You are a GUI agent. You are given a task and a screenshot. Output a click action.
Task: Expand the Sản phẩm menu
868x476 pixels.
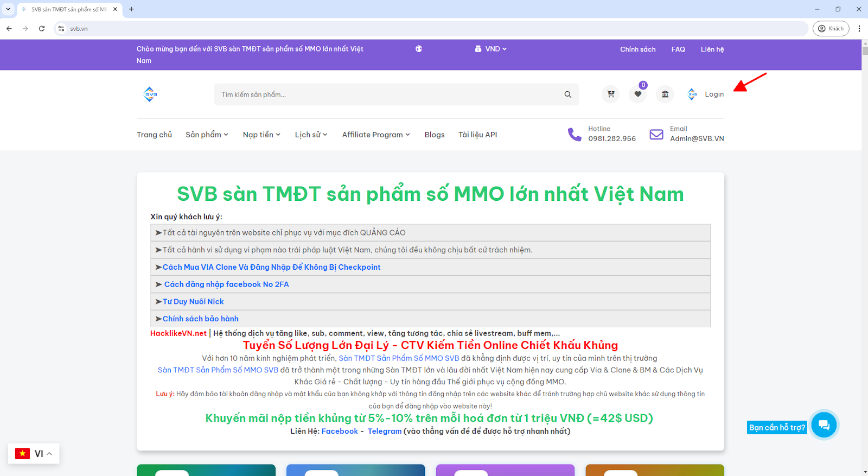[207, 135]
